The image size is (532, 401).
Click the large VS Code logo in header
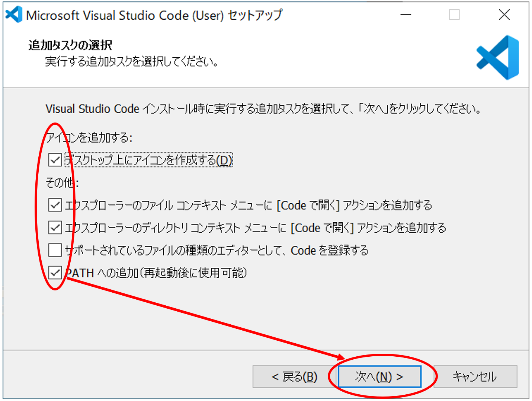(x=498, y=58)
